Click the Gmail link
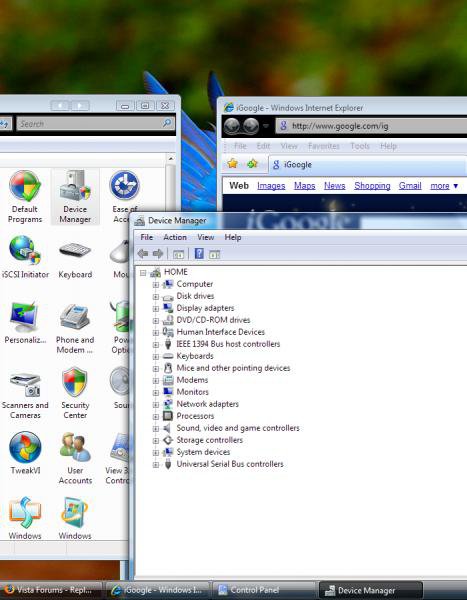Screen dimensions: 467x600 point(410,186)
